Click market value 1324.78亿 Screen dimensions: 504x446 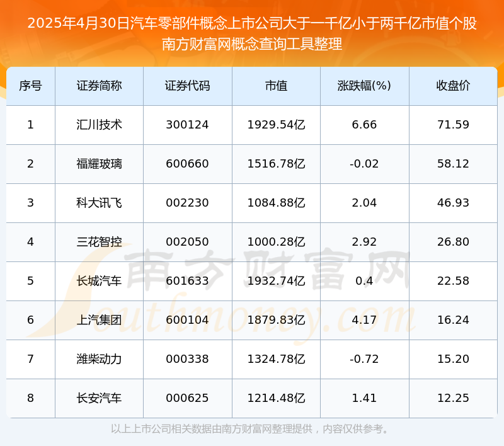[x=276, y=359]
